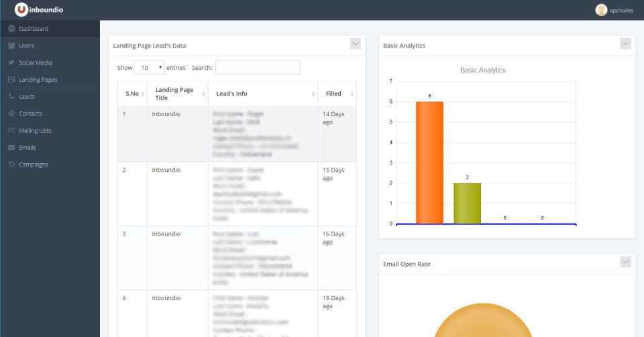Click the Search input field
The height and width of the screenshot is (337, 644).
[x=258, y=67]
